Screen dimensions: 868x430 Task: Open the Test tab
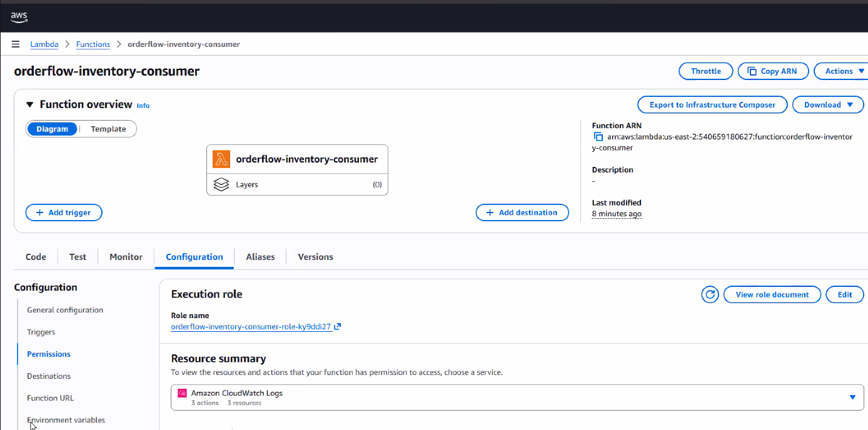click(x=78, y=257)
